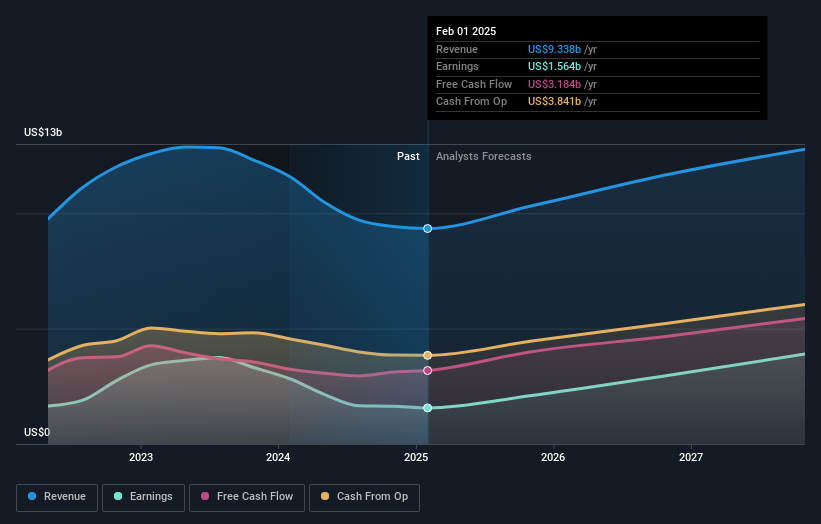The width and height of the screenshot is (821, 524).
Task: Toggle the Free Cash Flow legend series
Action: (x=247, y=497)
